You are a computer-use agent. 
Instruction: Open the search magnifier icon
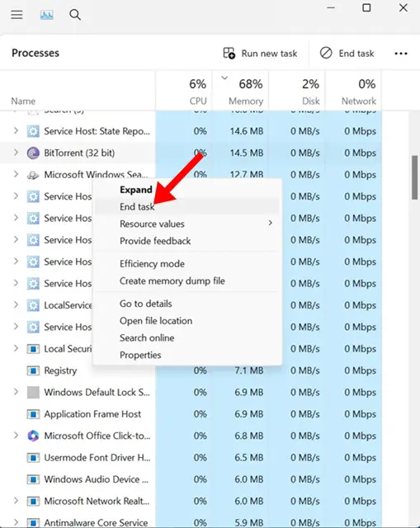pos(75,15)
